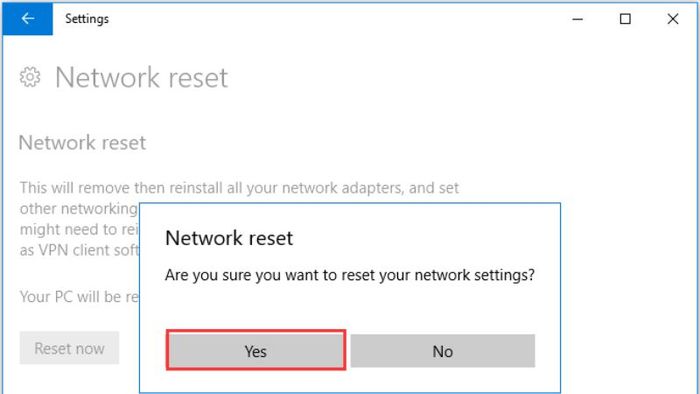
Task: Click the 'other networking' text line
Action: (79, 208)
